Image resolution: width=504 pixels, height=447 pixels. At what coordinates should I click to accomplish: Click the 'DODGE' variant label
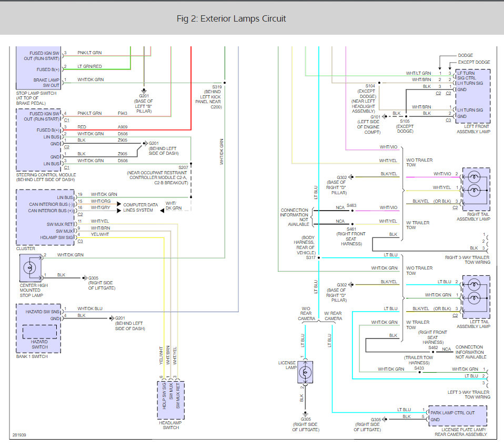coord(466,55)
